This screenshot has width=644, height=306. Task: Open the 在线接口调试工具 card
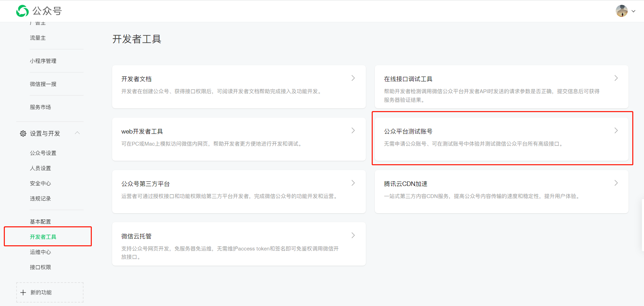[501, 87]
